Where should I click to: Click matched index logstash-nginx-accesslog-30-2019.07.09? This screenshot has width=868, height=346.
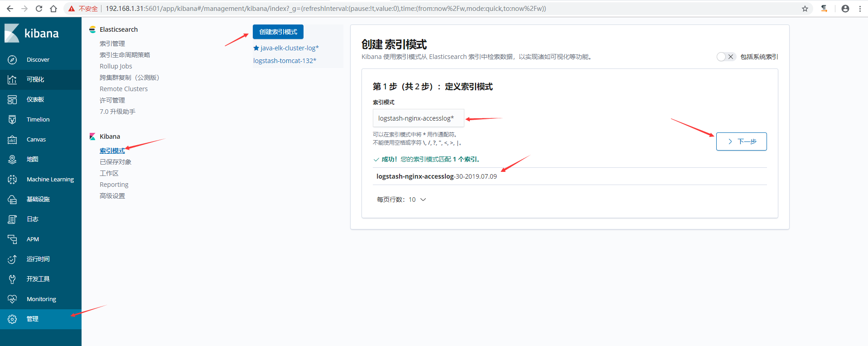point(437,176)
